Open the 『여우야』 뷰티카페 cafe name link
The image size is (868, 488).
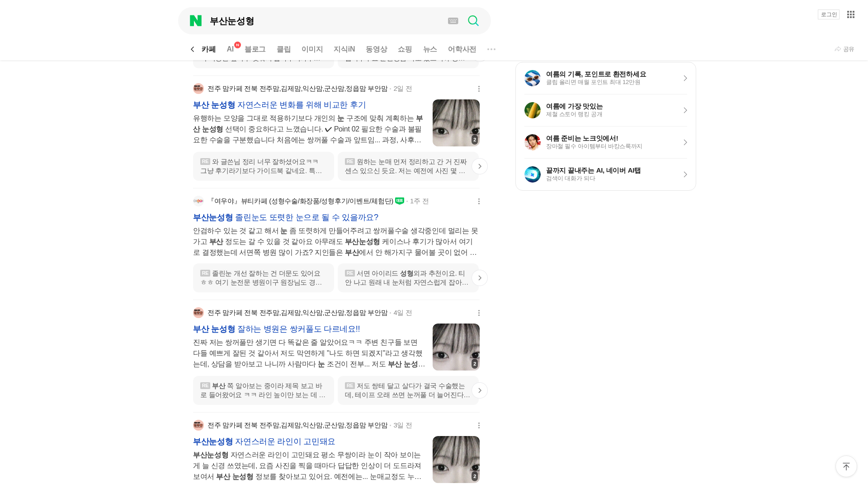(x=300, y=201)
